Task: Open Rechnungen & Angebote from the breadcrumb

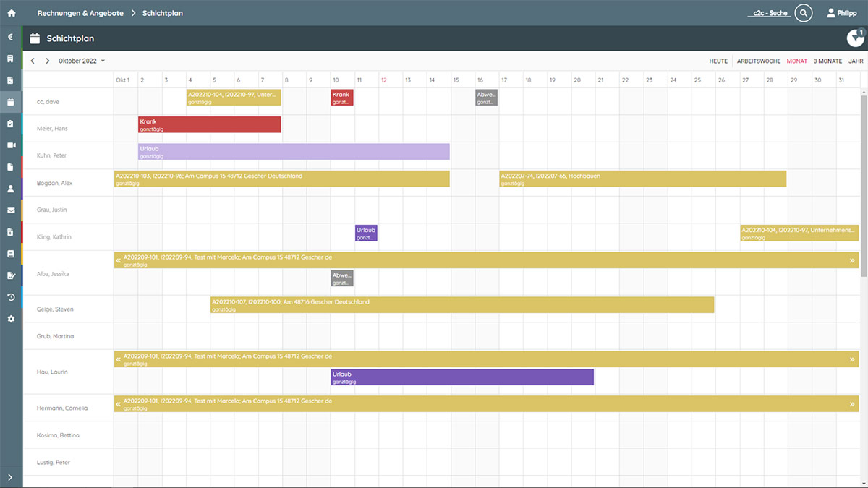Action: click(80, 12)
